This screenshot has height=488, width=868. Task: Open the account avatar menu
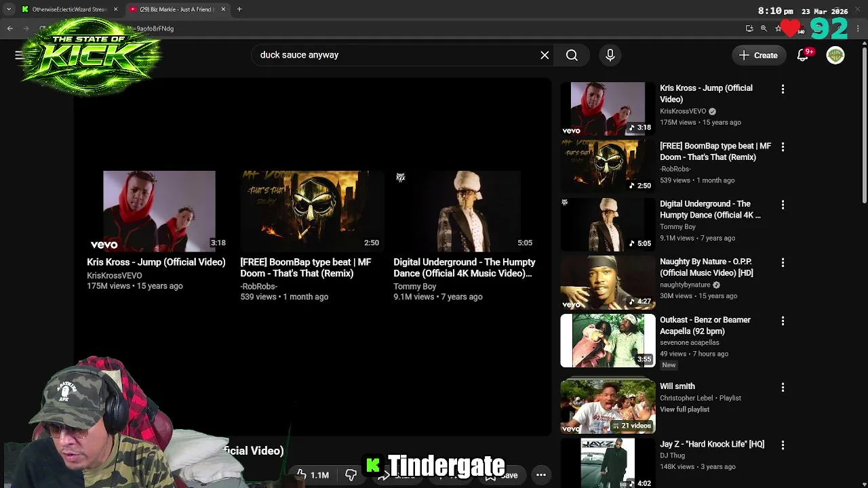[835, 56]
